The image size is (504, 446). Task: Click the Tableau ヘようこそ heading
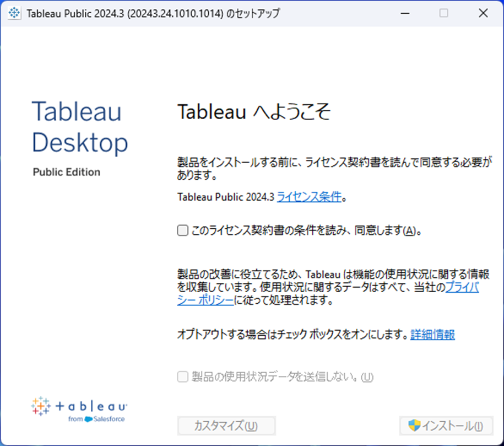click(x=254, y=112)
